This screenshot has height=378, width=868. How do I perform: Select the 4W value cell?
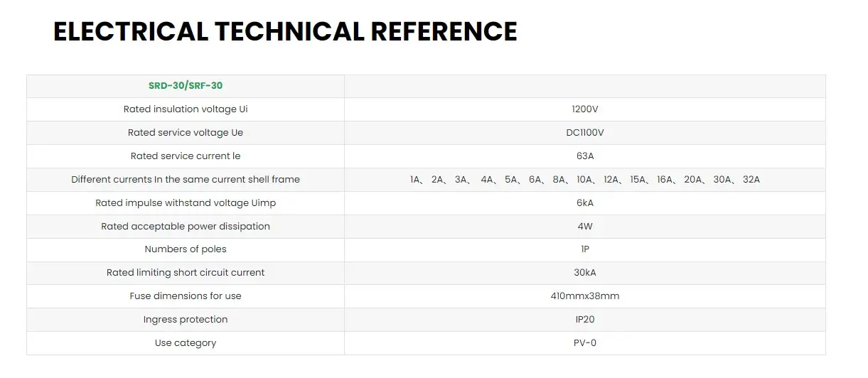click(x=584, y=227)
